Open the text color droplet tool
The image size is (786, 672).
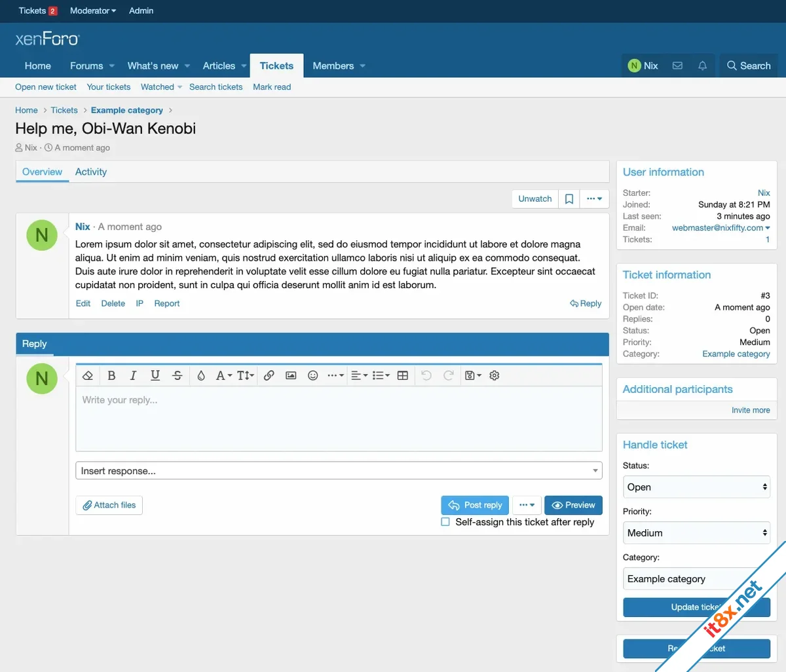pos(201,375)
